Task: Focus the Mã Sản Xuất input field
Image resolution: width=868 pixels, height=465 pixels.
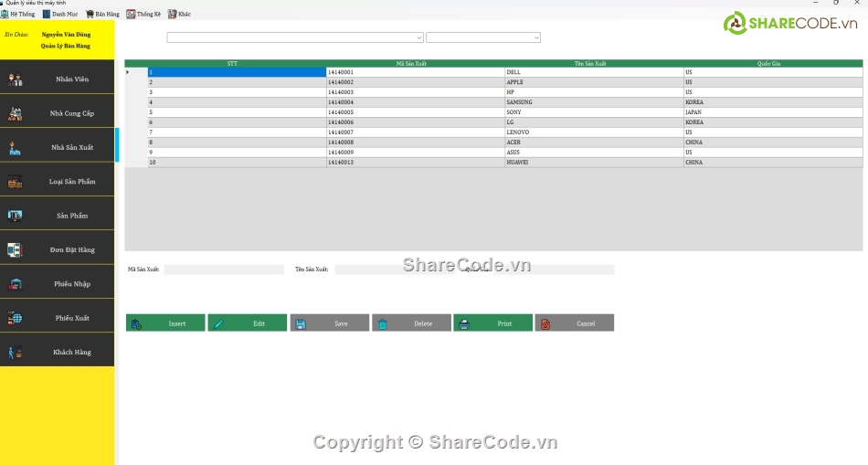Action: coord(224,269)
